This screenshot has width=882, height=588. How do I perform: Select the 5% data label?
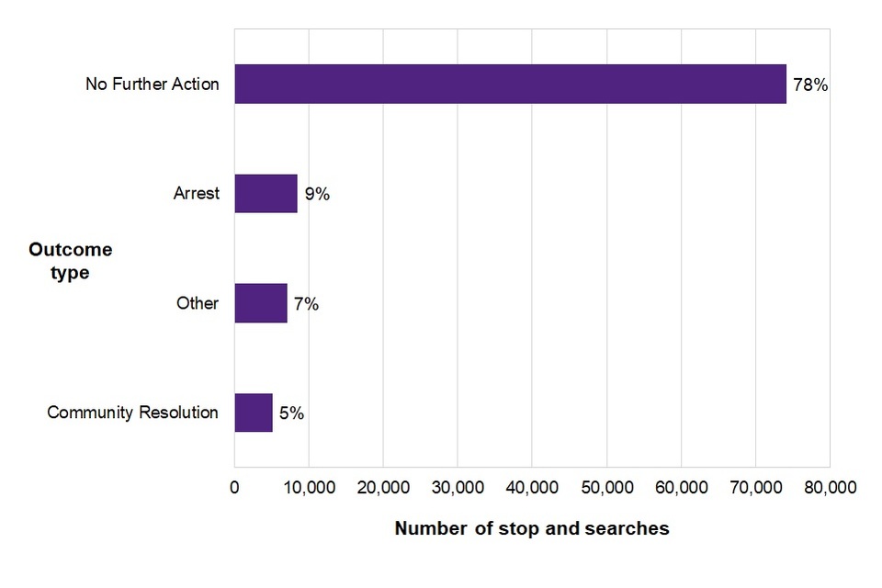[291, 413]
